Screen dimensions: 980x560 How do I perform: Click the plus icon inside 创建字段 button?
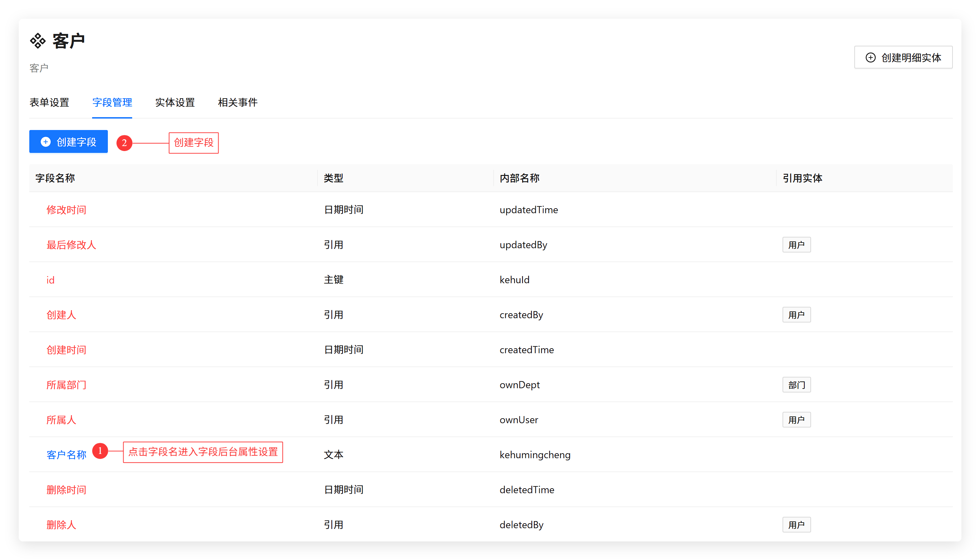(46, 142)
